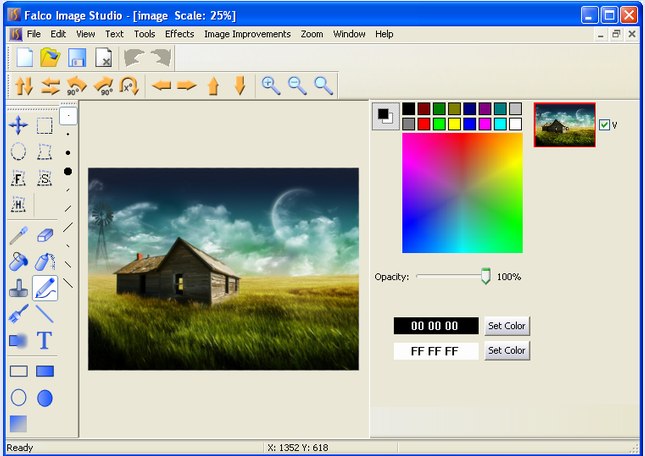The image size is (645, 456).
Task: Zoom out with the minus magnifier
Action: 297,86
